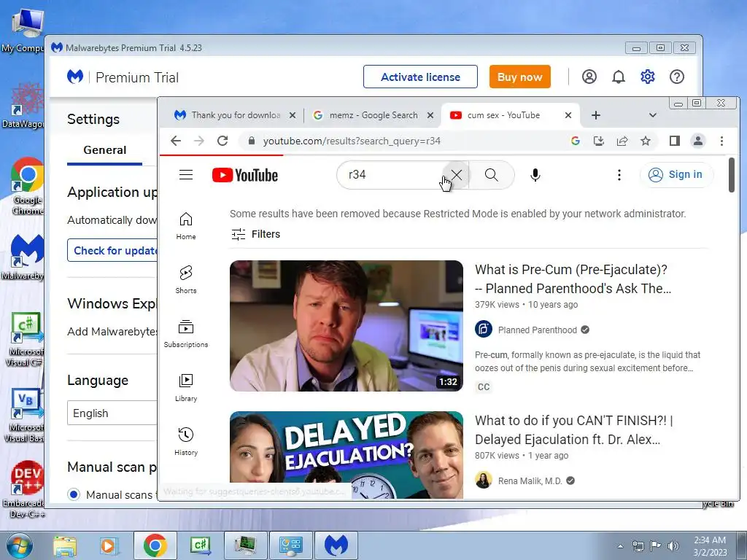Open What is Pre-Cum video title

(573, 279)
